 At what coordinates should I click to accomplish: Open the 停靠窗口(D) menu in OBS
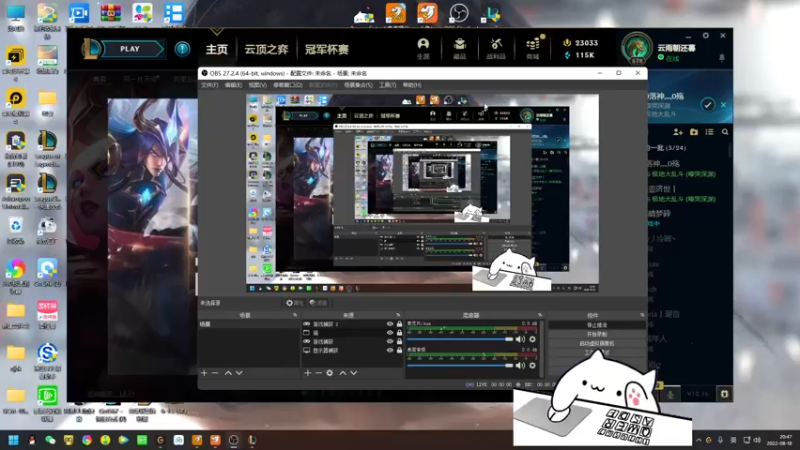(x=288, y=85)
